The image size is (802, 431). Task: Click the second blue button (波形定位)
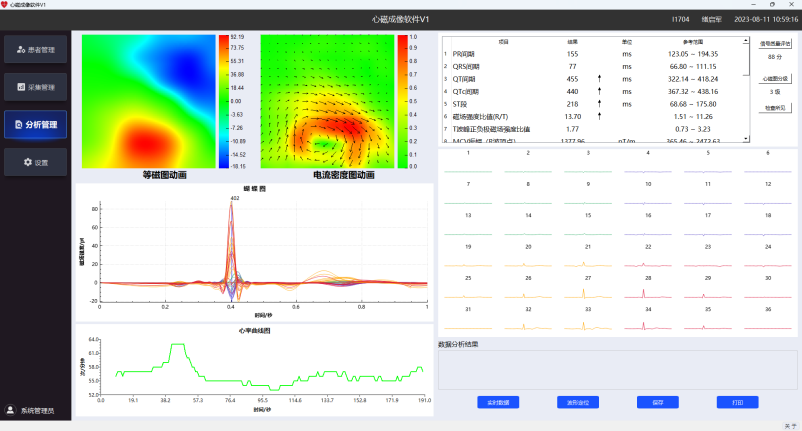578,402
